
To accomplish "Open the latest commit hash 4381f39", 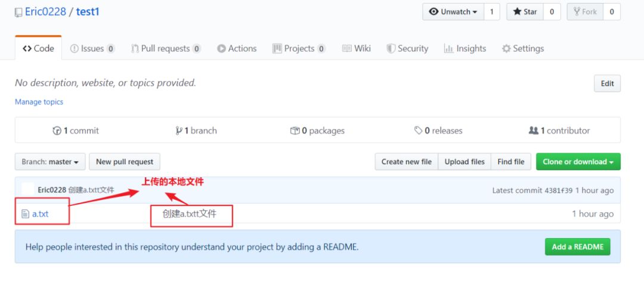I will pyautogui.click(x=558, y=190).
